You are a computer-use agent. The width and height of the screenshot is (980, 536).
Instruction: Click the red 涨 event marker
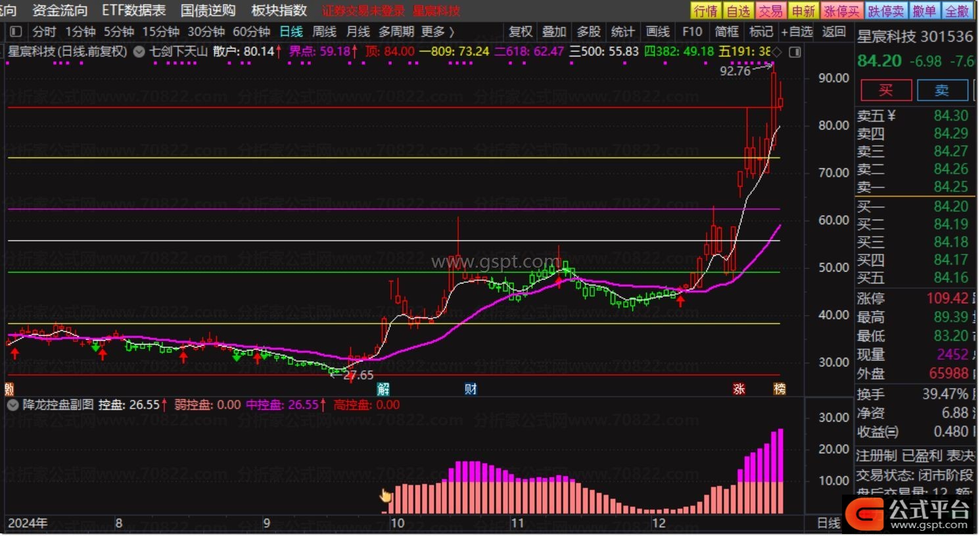[739, 389]
